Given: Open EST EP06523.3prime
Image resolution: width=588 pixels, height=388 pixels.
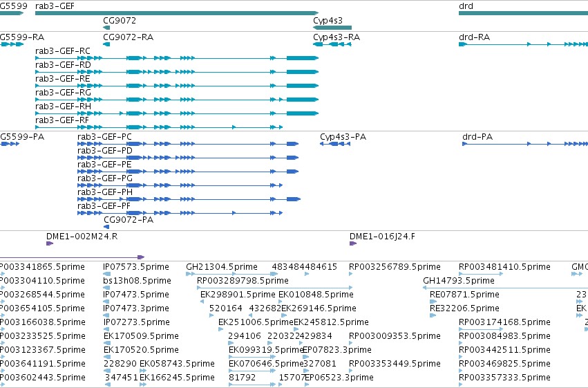Looking at the screenshot, I should tap(339, 378).
